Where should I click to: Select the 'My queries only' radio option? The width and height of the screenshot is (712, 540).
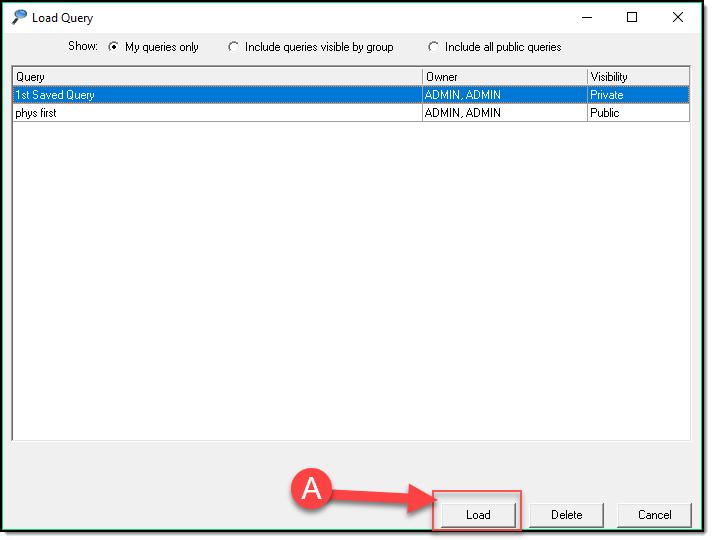pos(114,47)
